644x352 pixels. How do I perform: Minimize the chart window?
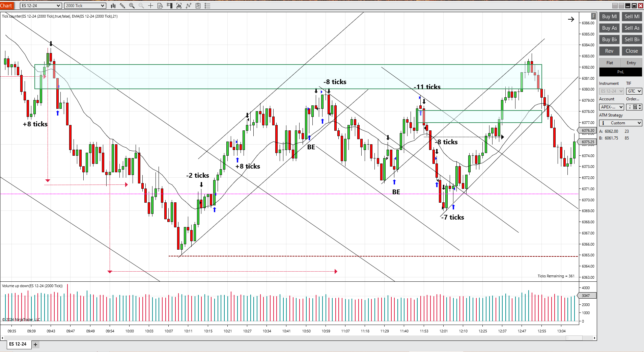click(x=628, y=6)
